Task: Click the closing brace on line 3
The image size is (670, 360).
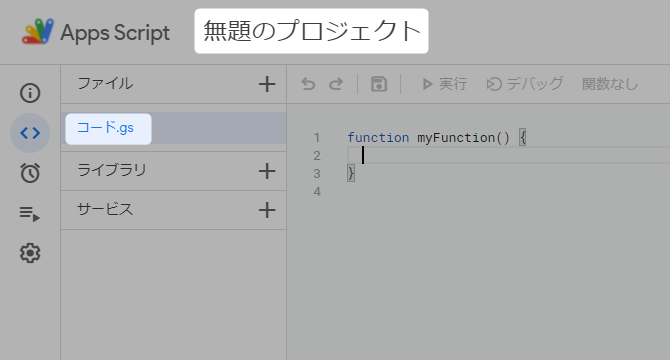Action: [351, 173]
